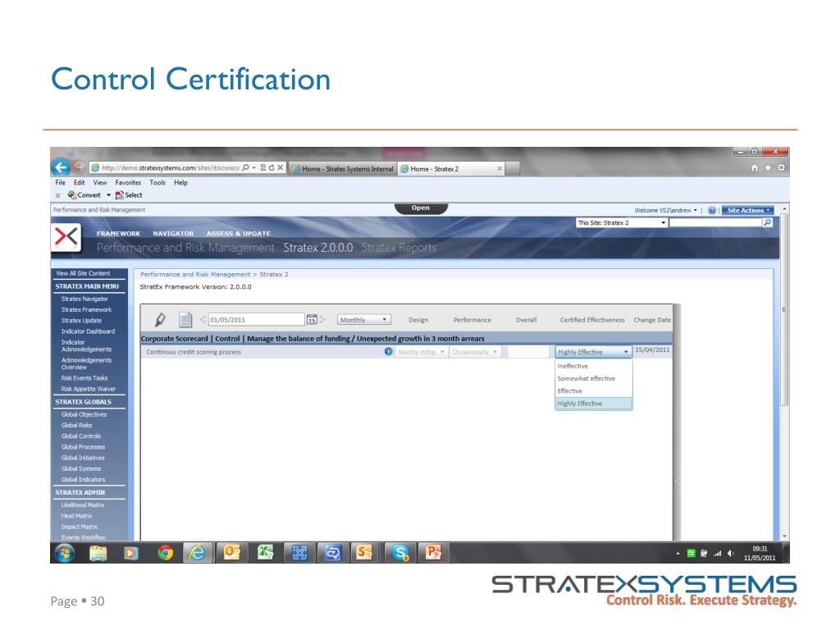840x630 pixels.
Task: Click the site search magnifier icon
Action: [767, 222]
